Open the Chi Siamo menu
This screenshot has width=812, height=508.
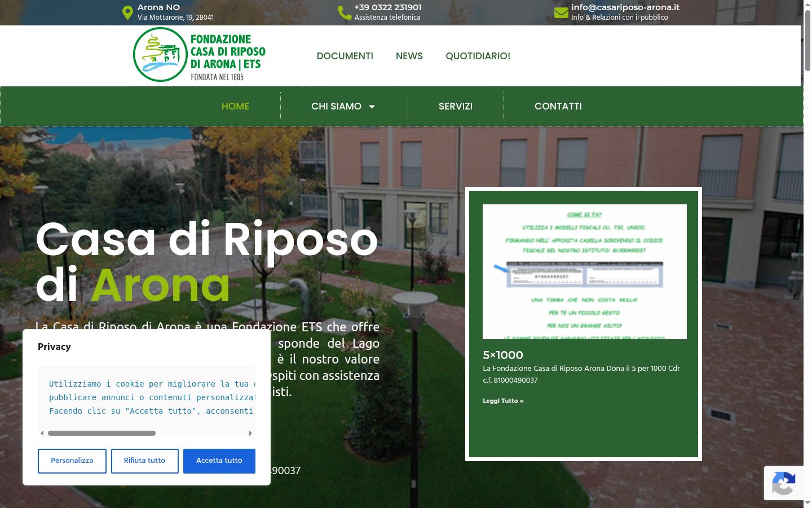pyautogui.click(x=337, y=106)
